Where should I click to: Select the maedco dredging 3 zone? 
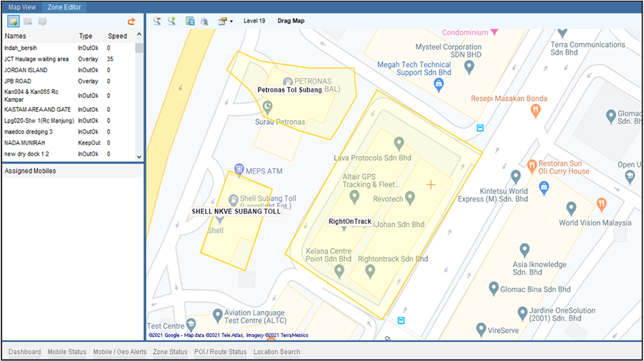pyautogui.click(x=69, y=132)
